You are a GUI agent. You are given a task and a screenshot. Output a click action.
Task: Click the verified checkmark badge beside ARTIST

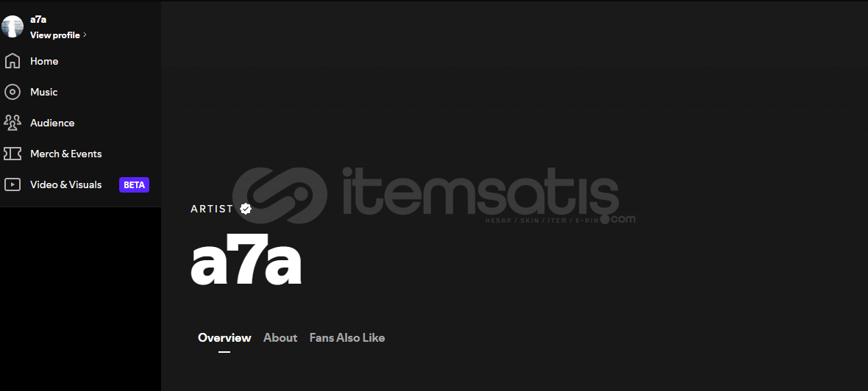246,209
